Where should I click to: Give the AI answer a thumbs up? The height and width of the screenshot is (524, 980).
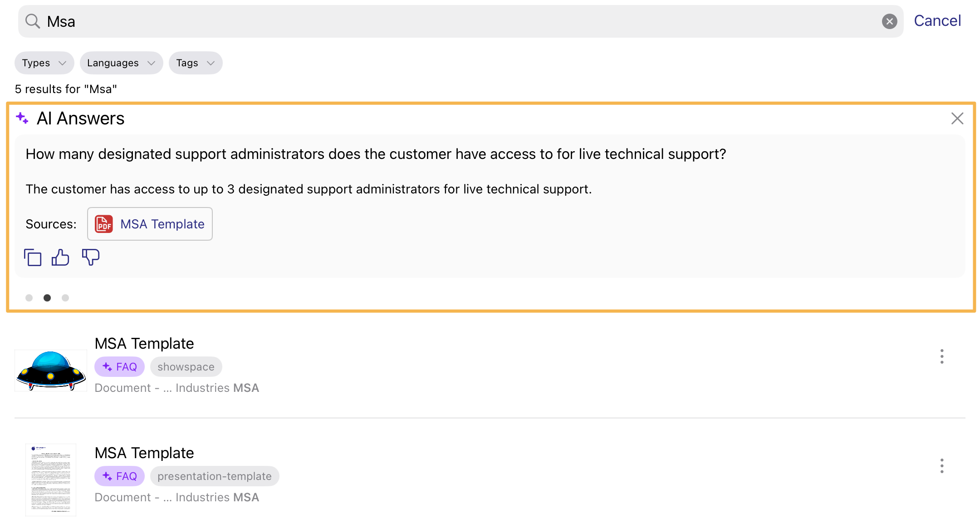pyautogui.click(x=60, y=257)
